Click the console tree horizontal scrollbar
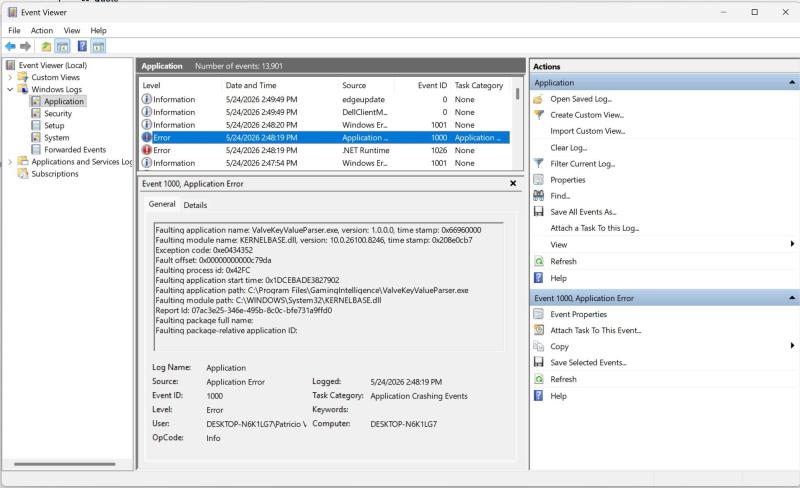The height and width of the screenshot is (488, 800). (65, 464)
